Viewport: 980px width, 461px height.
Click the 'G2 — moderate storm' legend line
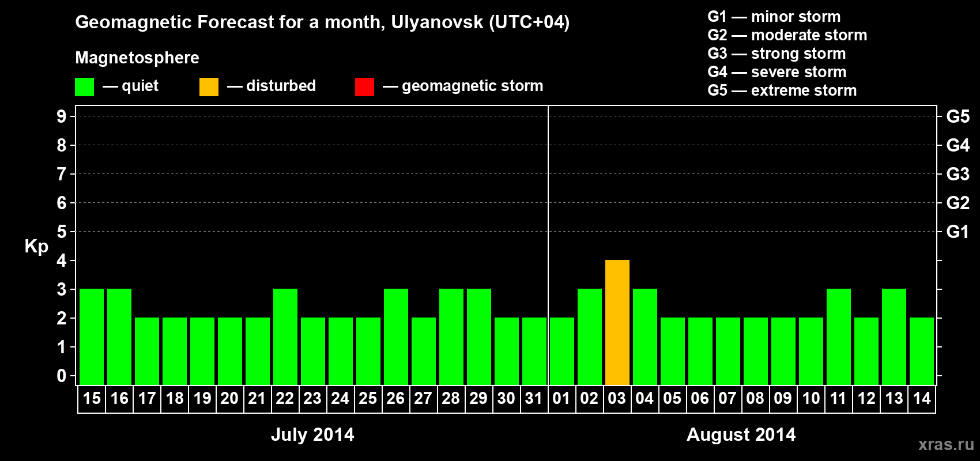coord(787,35)
